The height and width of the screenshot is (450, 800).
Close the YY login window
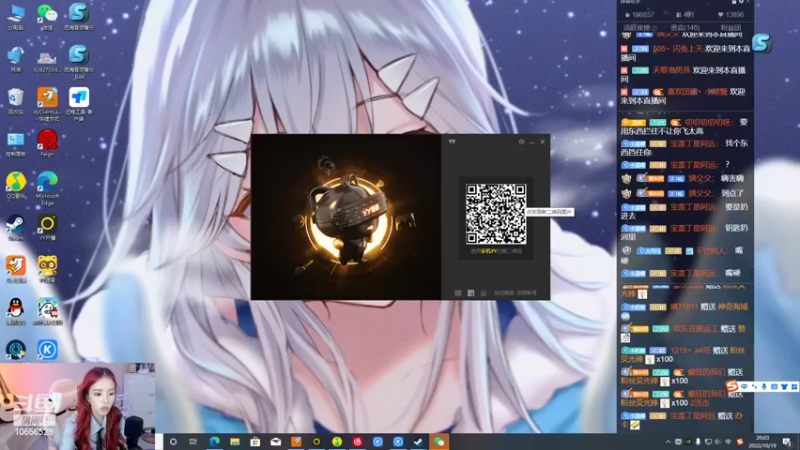[x=542, y=141]
